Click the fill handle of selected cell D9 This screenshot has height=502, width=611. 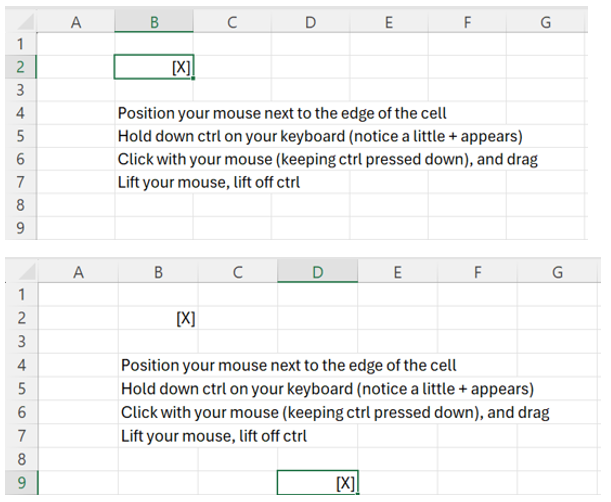357,493
